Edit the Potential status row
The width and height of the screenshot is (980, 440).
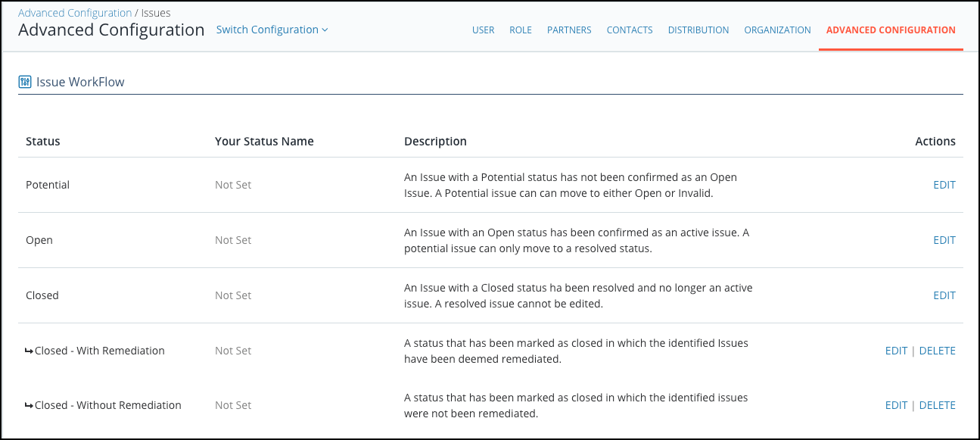[x=944, y=185]
